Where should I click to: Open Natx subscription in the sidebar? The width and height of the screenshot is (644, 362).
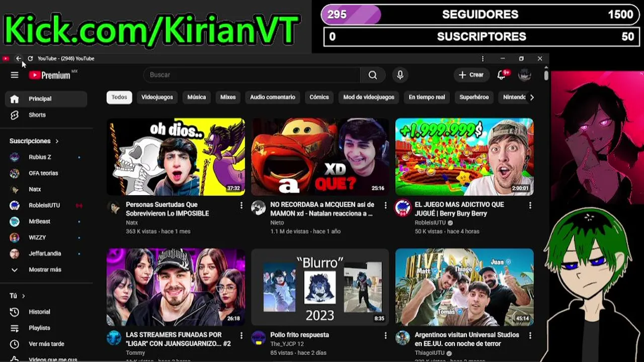[46, 189]
